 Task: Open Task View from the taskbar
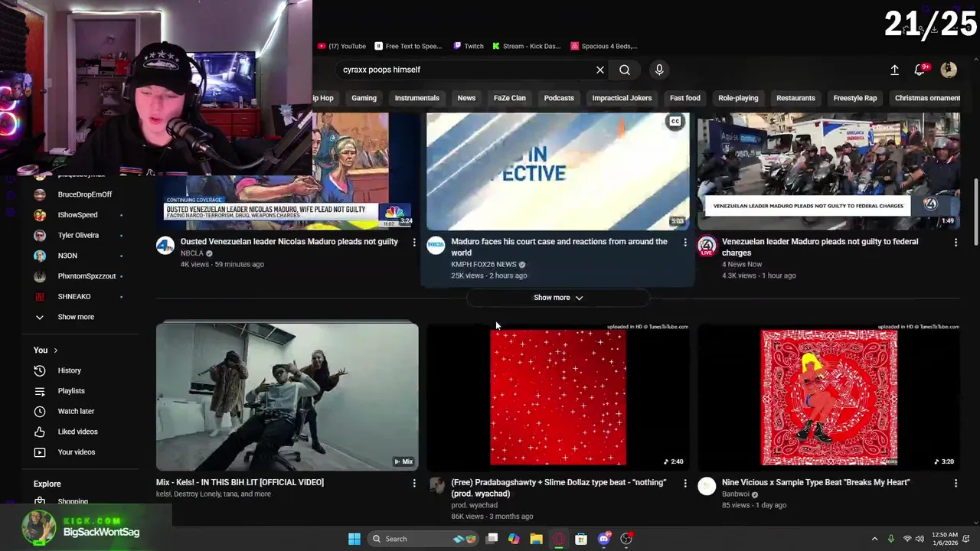pos(492,539)
